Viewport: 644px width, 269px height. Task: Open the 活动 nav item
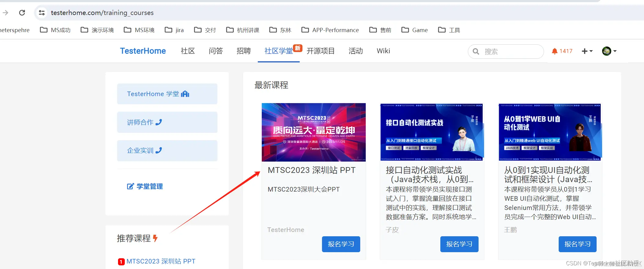(x=356, y=51)
